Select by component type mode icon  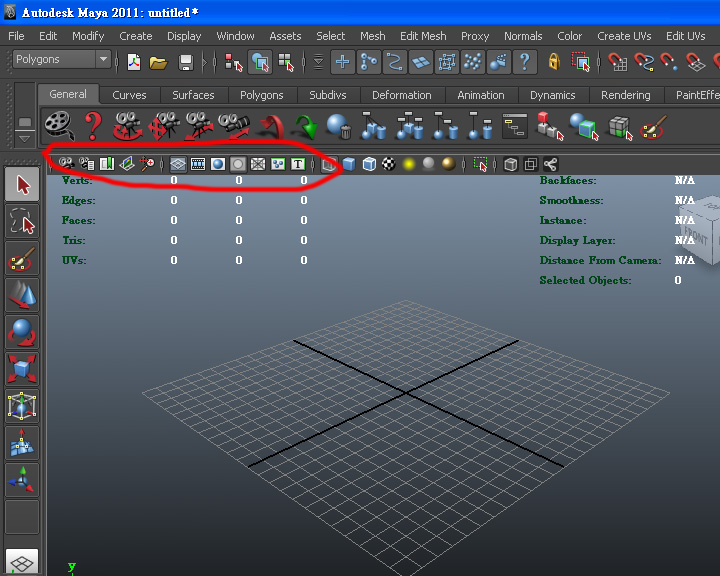[x=286, y=62]
